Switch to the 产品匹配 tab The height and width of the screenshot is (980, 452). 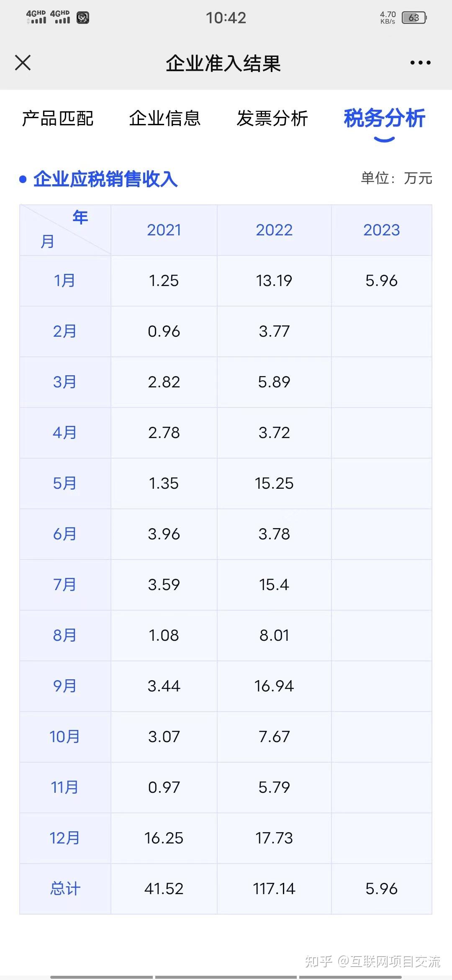[x=58, y=119]
